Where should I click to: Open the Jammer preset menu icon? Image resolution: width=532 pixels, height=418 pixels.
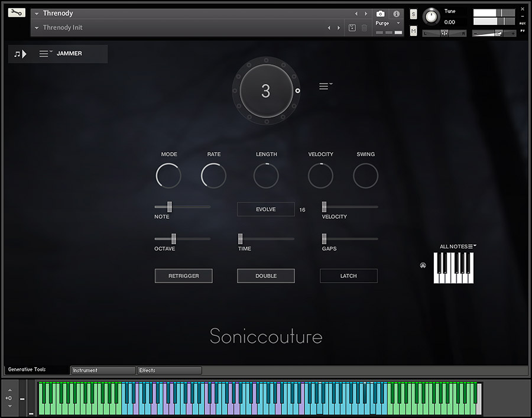pos(46,54)
